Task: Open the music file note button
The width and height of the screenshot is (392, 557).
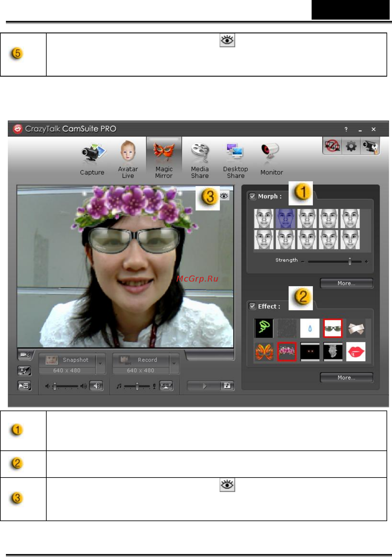Action: click(x=227, y=385)
